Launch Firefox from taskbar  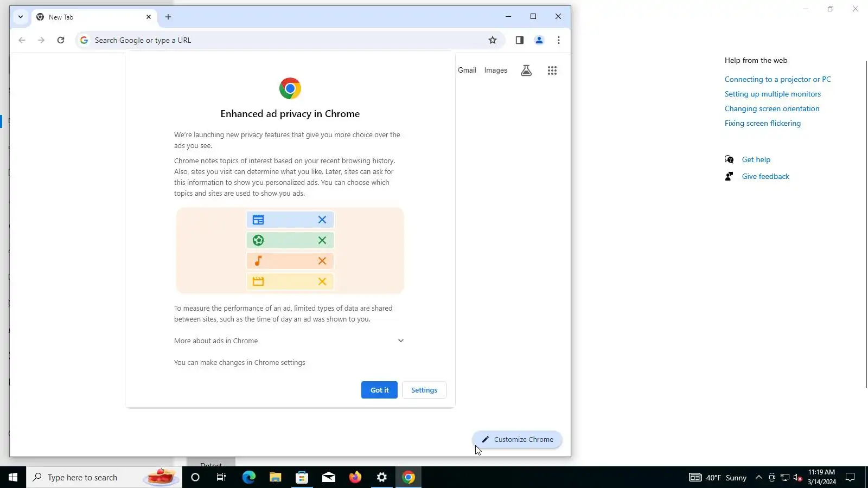pos(355,477)
